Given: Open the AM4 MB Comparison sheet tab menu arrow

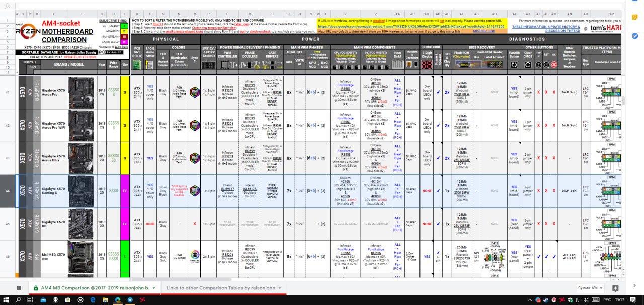Looking at the screenshot, I should 153,288.
